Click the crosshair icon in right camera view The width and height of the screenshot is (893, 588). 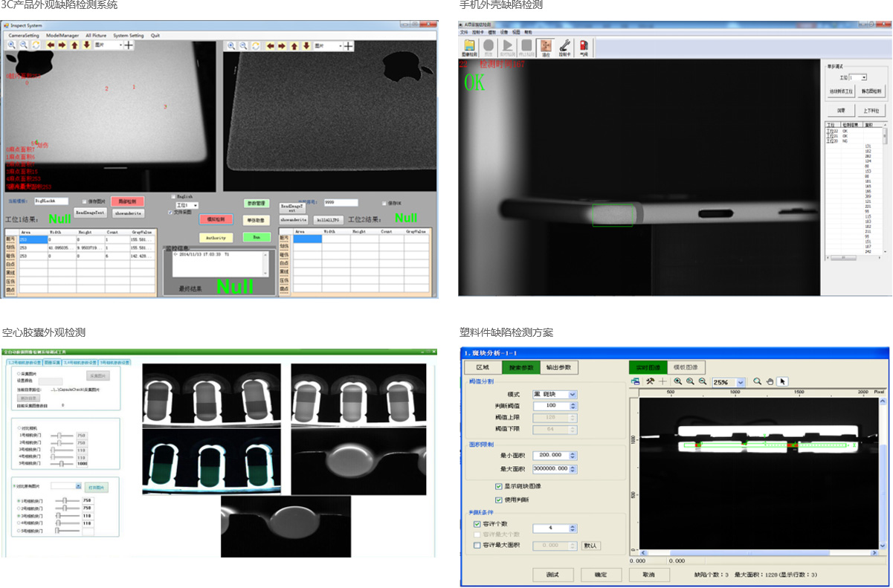(348, 46)
